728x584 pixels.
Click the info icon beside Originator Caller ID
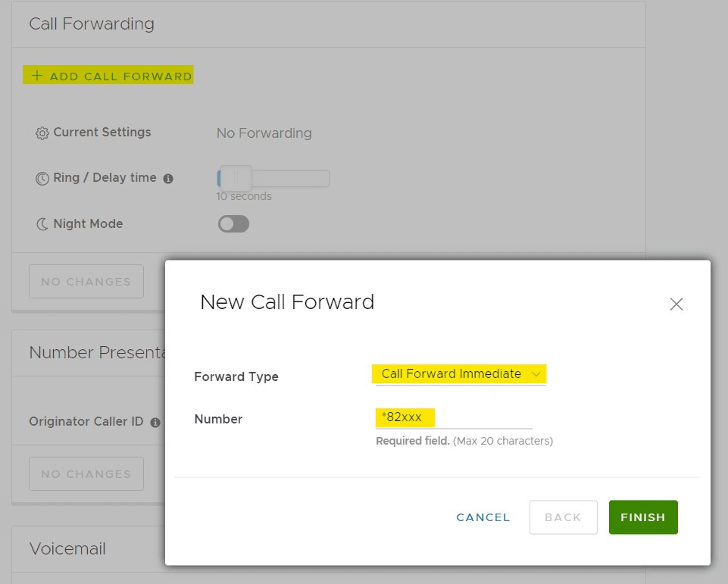(155, 422)
